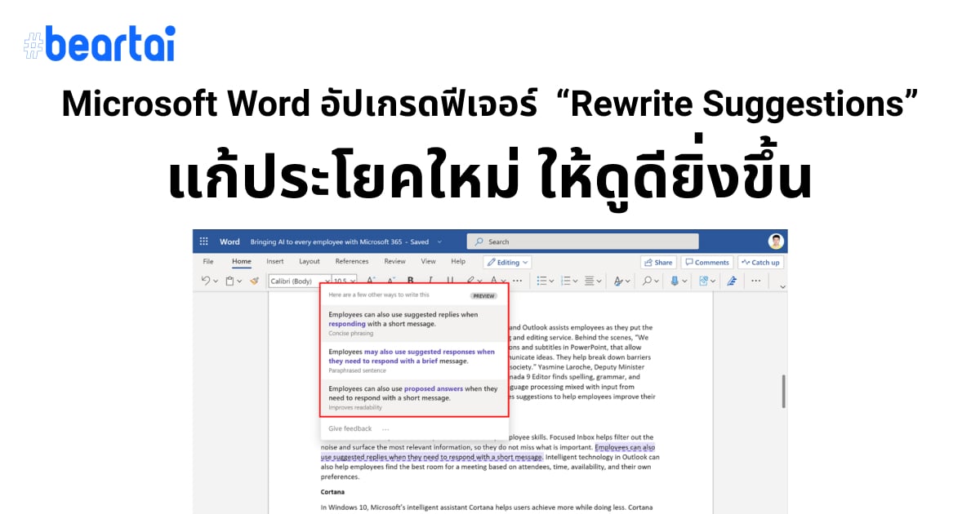980x514 pixels.
Task: Click the Bullets list icon
Action: 541,281
